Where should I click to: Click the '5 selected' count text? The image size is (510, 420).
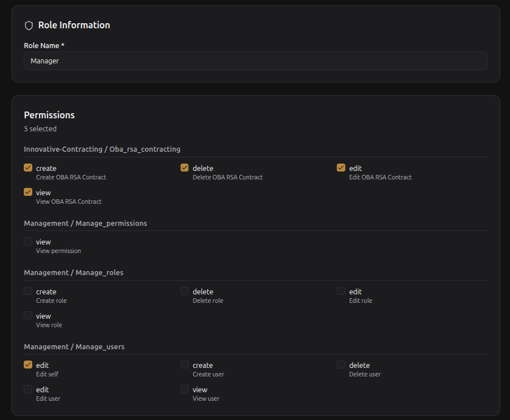pyautogui.click(x=40, y=129)
